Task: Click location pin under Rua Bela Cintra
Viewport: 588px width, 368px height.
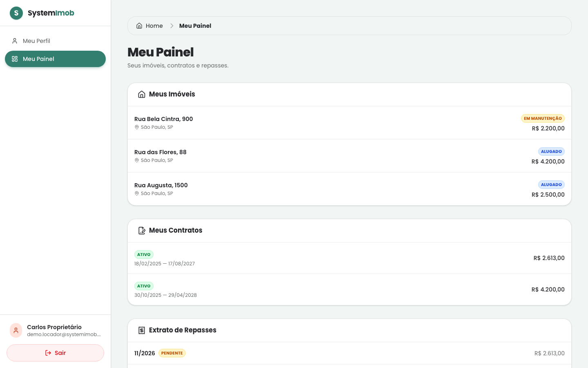Action: [x=137, y=127]
